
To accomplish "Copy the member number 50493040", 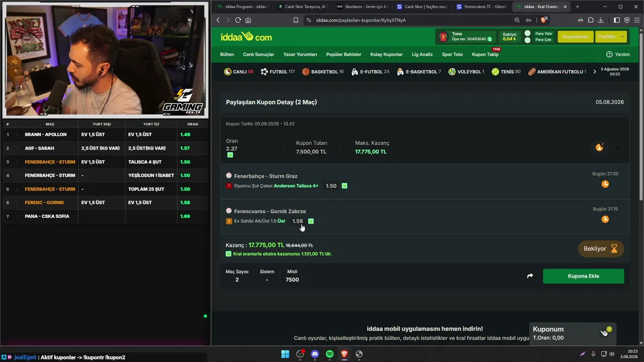I will pyautogui.click(x=490, y=39).
